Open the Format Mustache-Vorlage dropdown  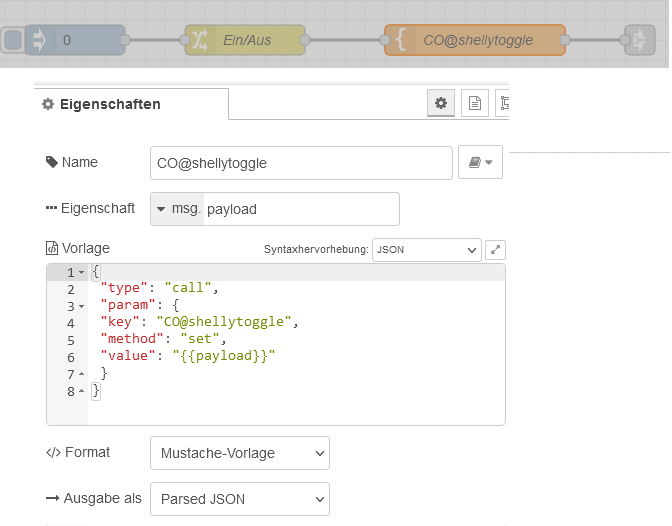tap(239, 453)
